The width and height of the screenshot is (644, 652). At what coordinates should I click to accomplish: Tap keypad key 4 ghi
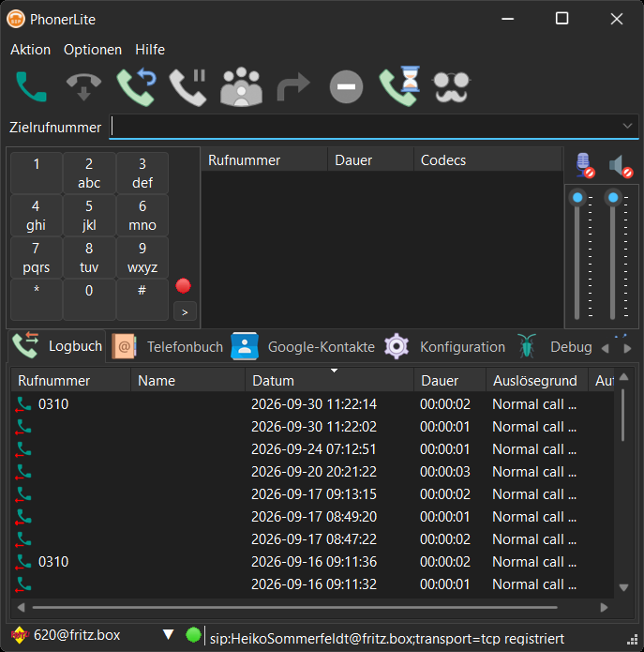pyautogui.click(x=37, y=216)
